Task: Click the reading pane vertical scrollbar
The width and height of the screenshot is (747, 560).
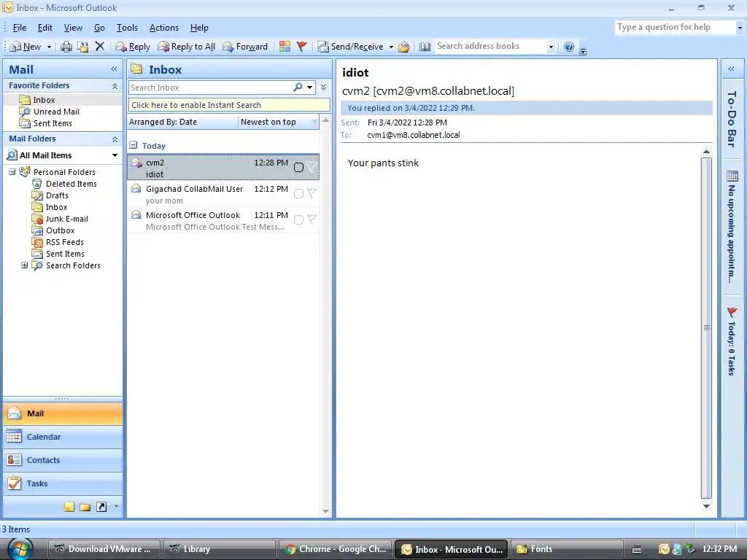Action: (x=706, y=328)
